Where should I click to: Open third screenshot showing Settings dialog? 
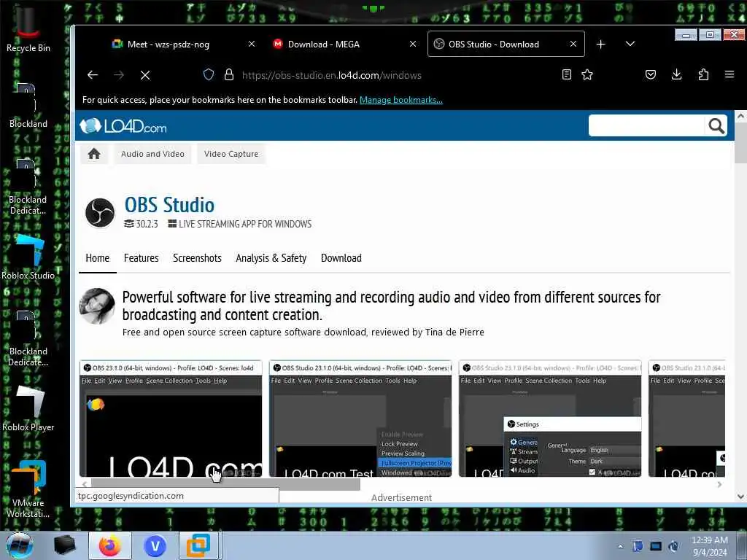click(550, 419)
